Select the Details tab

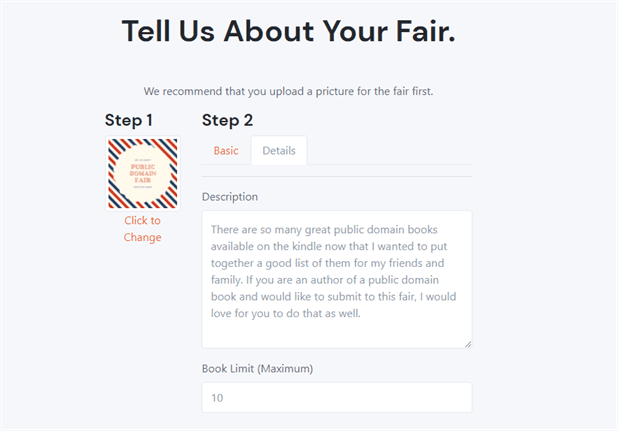pyautogui.click(x=279, y=150)
